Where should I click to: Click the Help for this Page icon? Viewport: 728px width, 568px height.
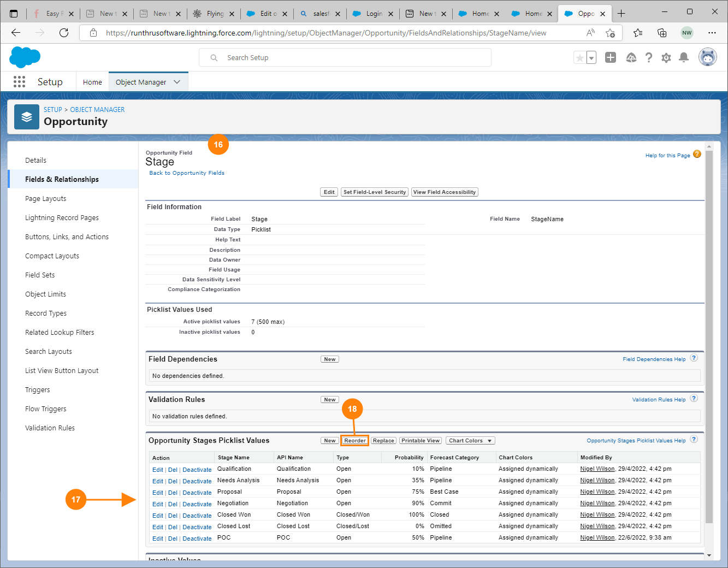pyautogui.click(x=697, y=155)
